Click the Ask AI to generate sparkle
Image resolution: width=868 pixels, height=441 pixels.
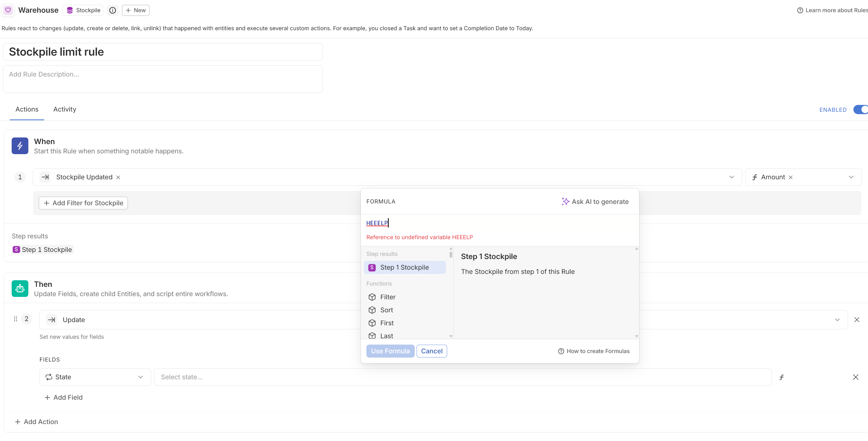point(565,202)
